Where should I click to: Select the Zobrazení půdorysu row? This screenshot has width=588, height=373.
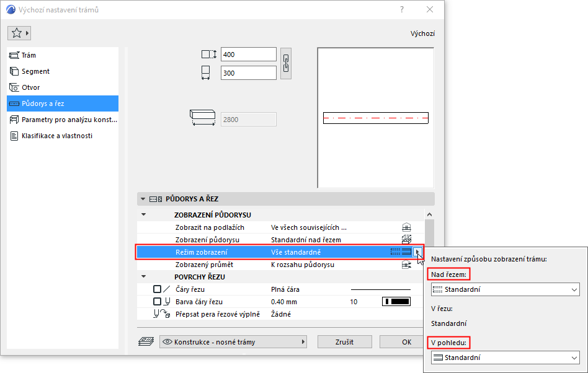coord(280,240)
